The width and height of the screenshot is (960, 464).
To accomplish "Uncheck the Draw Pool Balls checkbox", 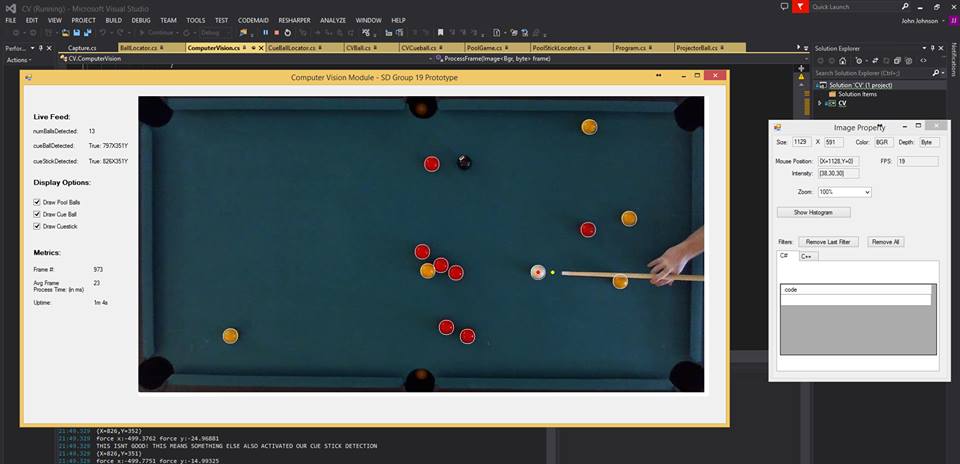I will [37, 202].
